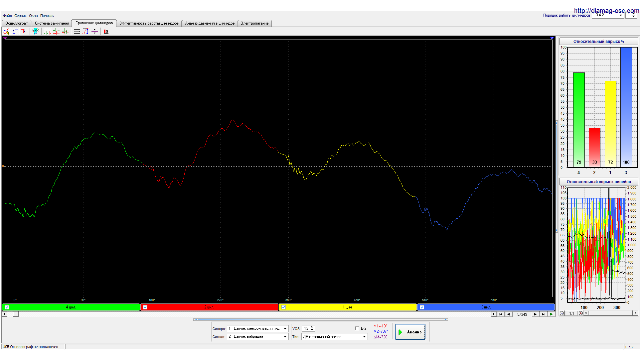Click left arrow of linear chart scrollbar

pos(586,313)
